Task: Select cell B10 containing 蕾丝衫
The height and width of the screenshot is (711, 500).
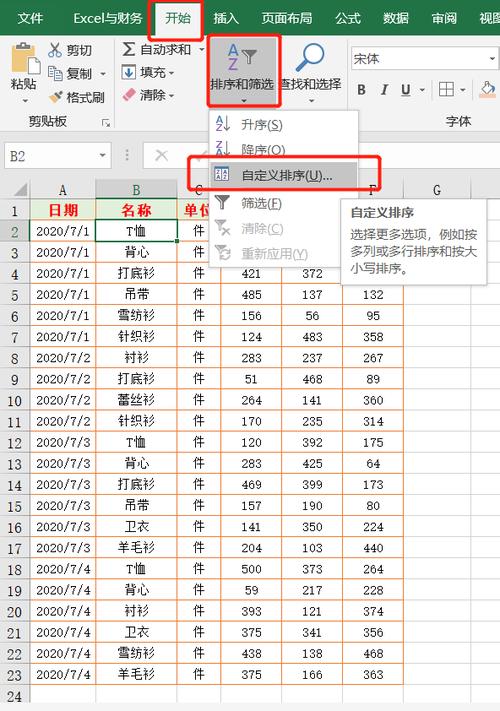Action: 136,399
